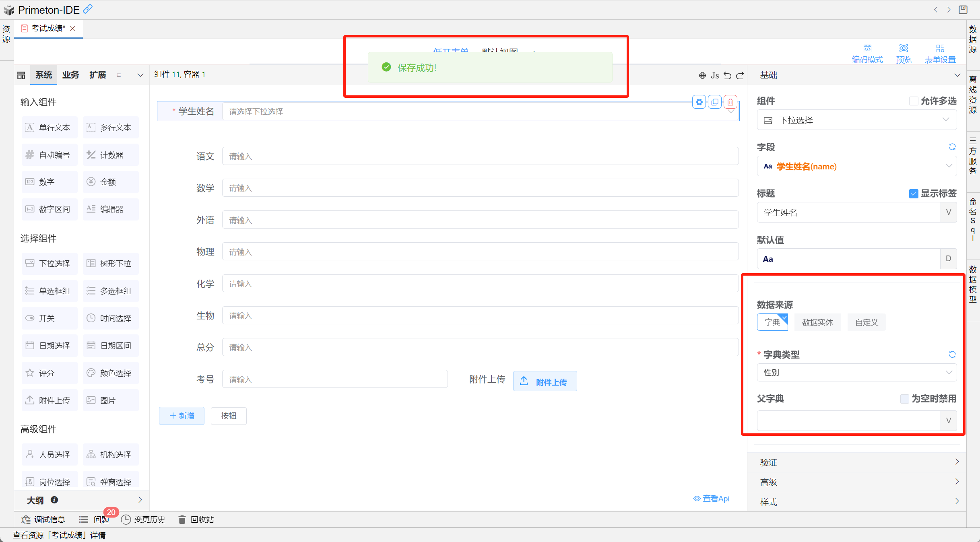Click the undo arrow icon
This screenshot has width=980, height=542.
click(727, 75)
